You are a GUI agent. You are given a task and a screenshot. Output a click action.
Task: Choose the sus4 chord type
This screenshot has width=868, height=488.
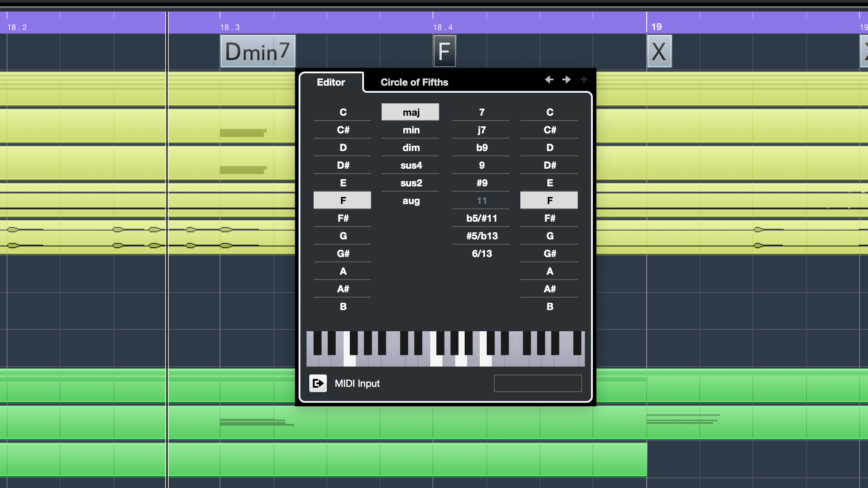[411, 165]
